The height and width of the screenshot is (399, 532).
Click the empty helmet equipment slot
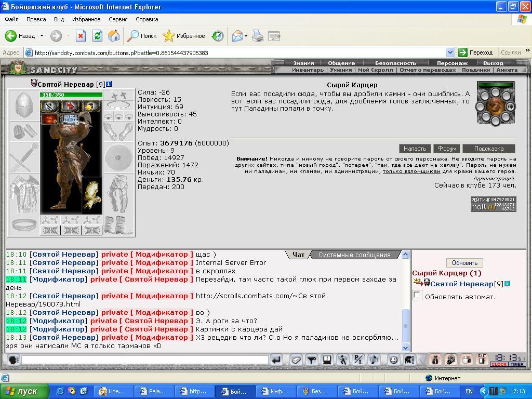point(24,105)
